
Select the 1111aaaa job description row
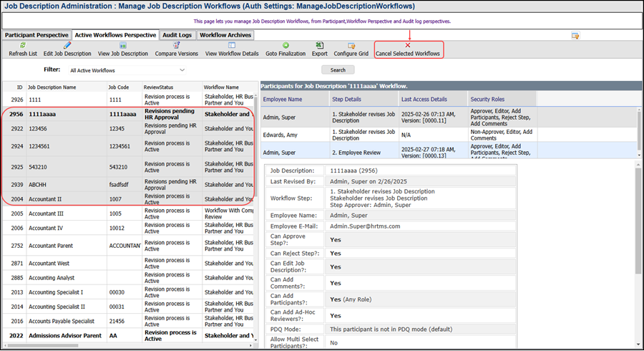pos(129,114)
